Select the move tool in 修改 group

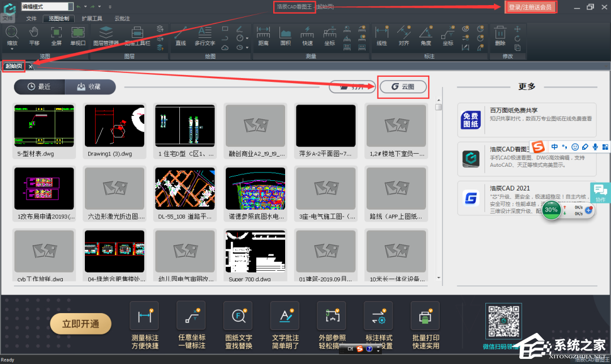coord(517,29)
